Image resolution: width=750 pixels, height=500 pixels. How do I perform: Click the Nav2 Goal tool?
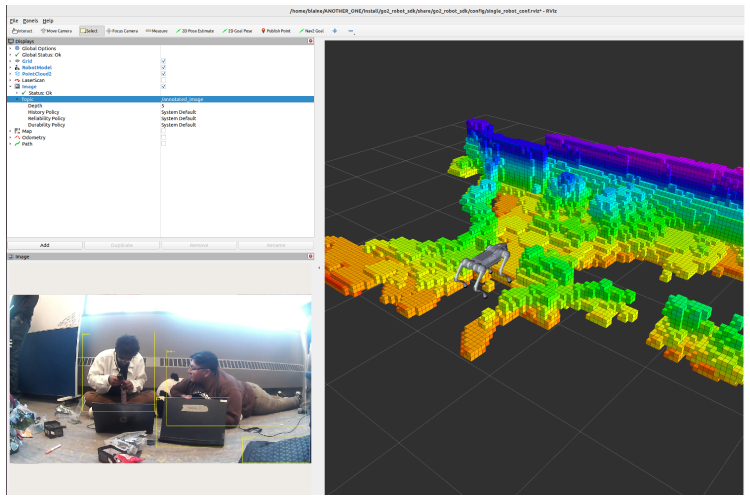pyautogui.click(x=314, y=31)
